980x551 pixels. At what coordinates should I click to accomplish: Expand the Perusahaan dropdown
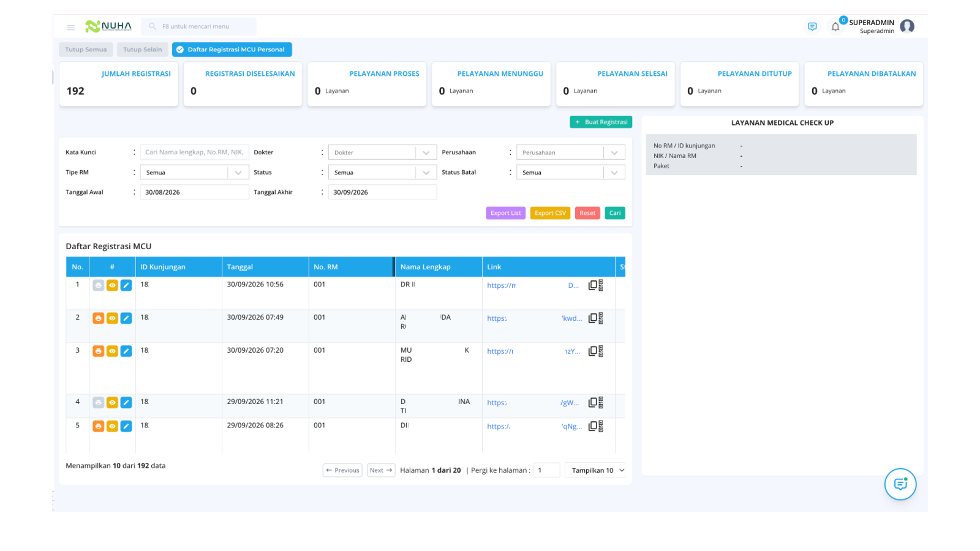pyautogui.click(x=570, y=152)
